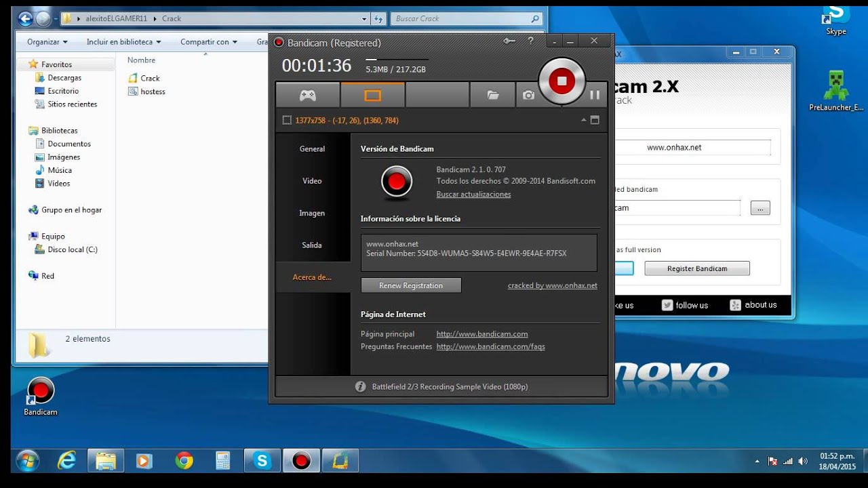Open Organizar dropdown in Explorer
The image size is (868, 488).
47,42
